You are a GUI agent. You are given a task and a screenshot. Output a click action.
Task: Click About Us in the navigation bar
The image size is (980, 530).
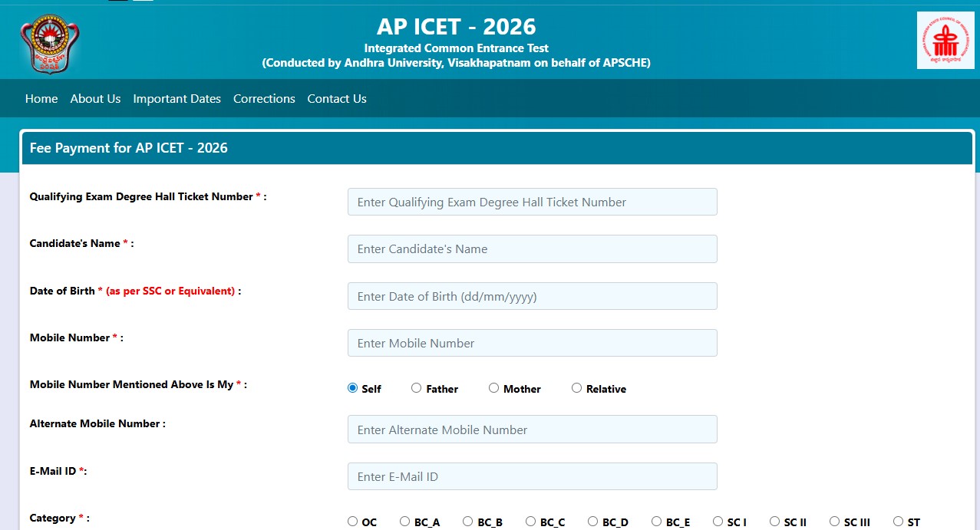[95, 98]
